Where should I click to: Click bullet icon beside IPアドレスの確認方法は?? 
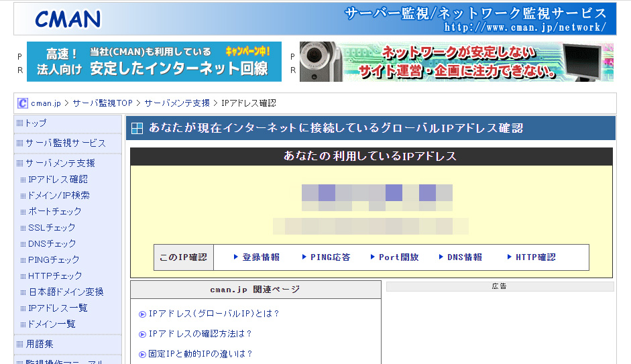[x=142, y=335]
